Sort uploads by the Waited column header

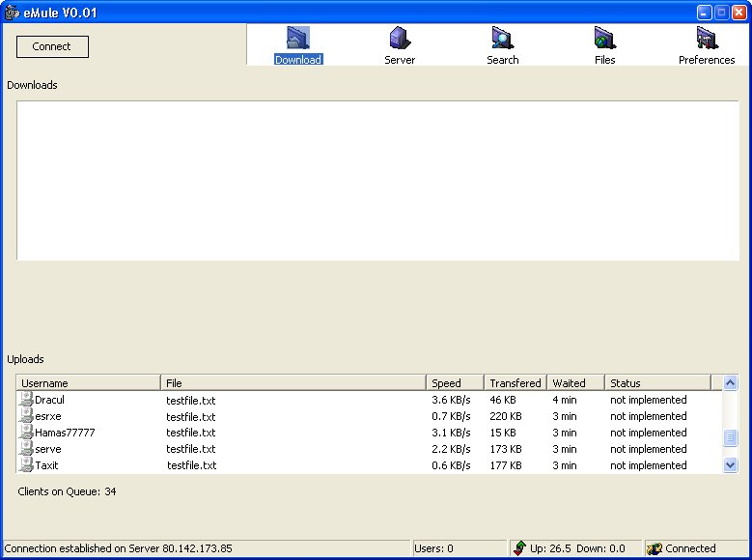pos(576,383)
